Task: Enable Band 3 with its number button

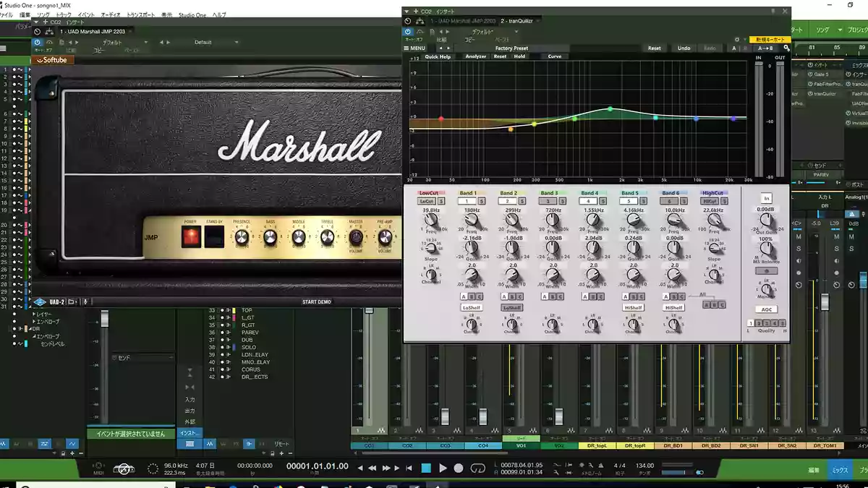Action: (x=548, y=202)
